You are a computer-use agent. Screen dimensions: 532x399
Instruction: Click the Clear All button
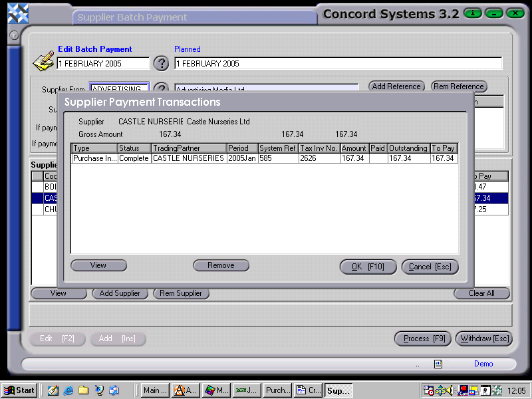click(481, 293)
